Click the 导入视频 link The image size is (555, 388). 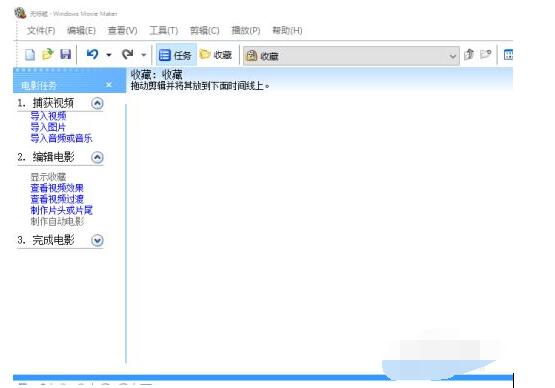pos(48,116)
